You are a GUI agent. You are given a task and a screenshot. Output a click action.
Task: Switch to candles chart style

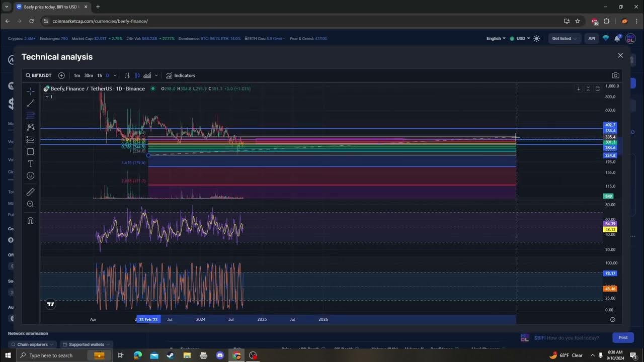click(x=137, y=75)
